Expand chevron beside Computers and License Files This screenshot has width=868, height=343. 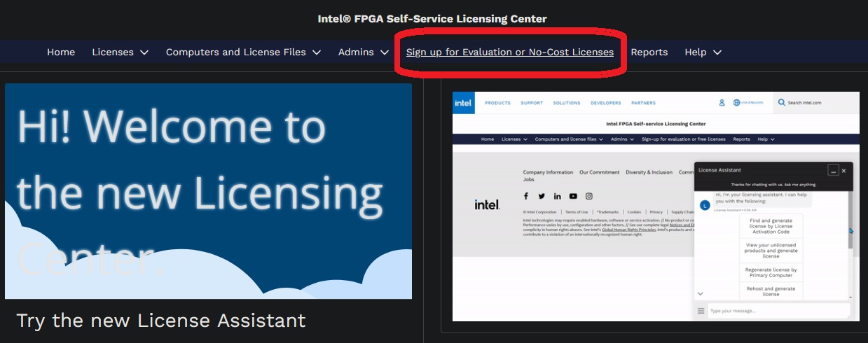click(x=317, y=52)
